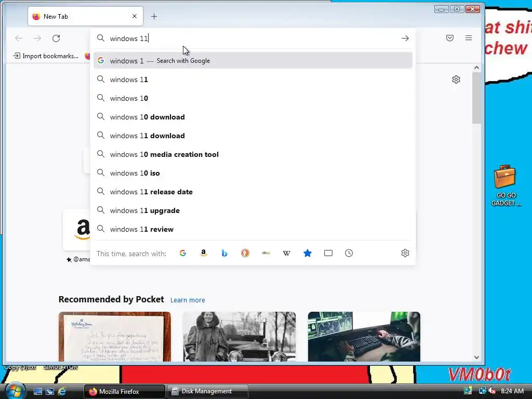Search this time with Wikipedia icon
Viewport: 532px width, 399px height.
pyautogui.click(x=287, y=253)
